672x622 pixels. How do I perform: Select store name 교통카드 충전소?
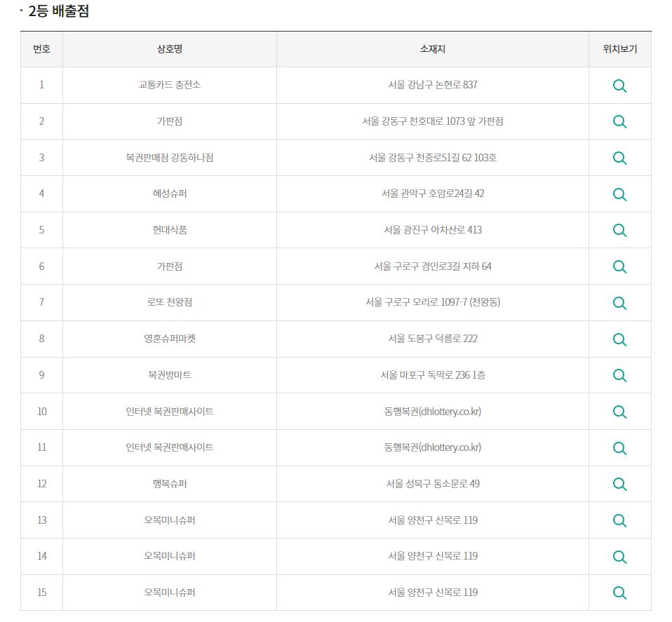point(170,85)
